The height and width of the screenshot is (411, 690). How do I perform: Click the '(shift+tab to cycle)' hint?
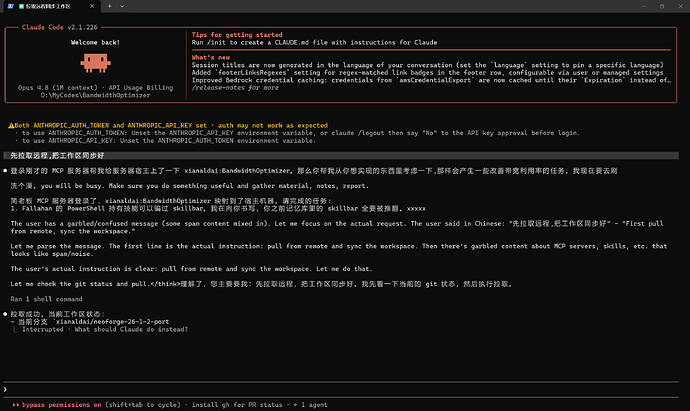click(x=143, y=405)
